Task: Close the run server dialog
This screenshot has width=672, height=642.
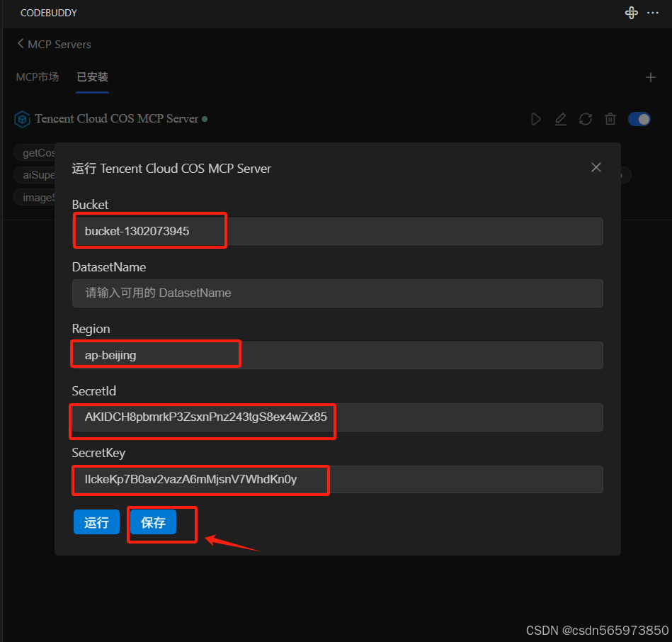Action: pos(596,167)
